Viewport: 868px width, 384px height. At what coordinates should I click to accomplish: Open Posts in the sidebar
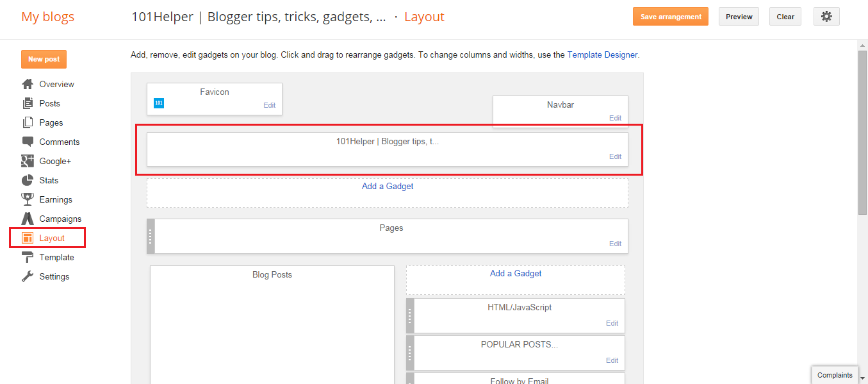point(49,103)
